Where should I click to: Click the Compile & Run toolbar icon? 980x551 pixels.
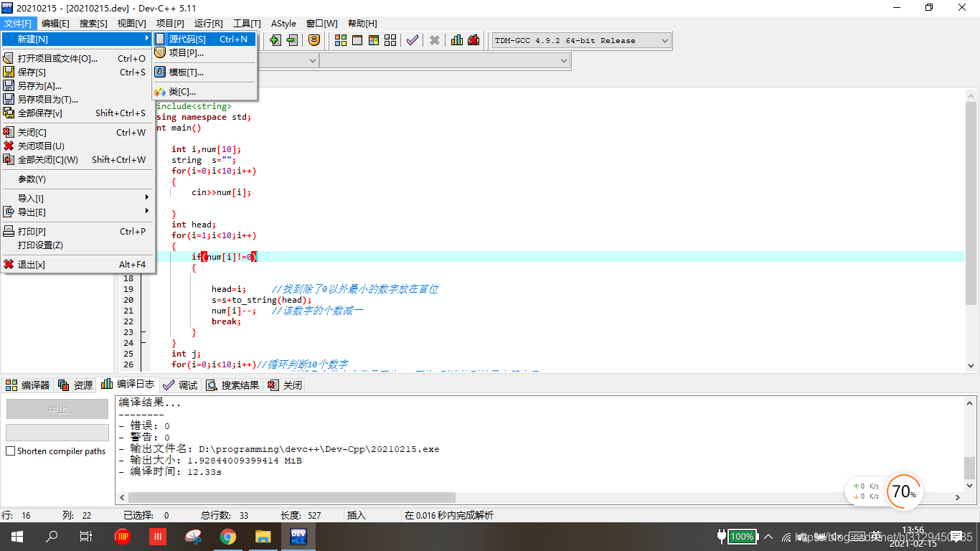click(374, 40)
